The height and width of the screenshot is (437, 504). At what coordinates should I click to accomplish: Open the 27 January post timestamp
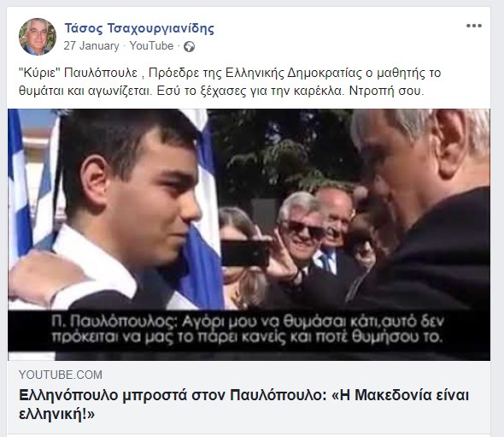tap(91, 46)
